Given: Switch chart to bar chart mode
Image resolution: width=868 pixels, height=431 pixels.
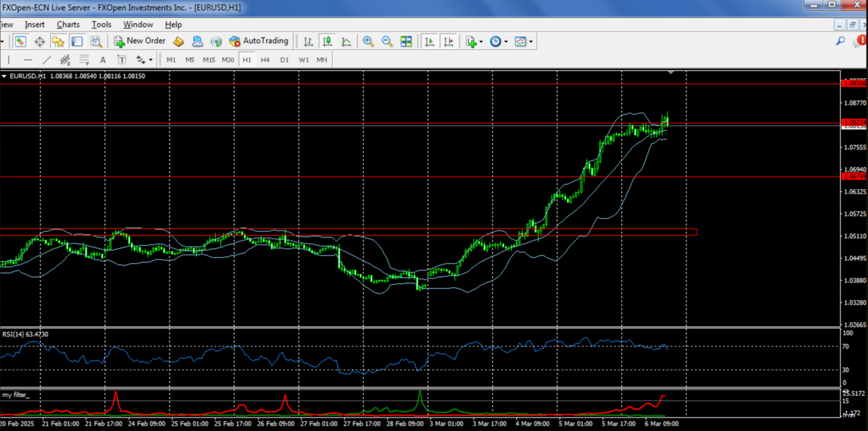Looking at the screenshot, I should [x=308, y=42].
